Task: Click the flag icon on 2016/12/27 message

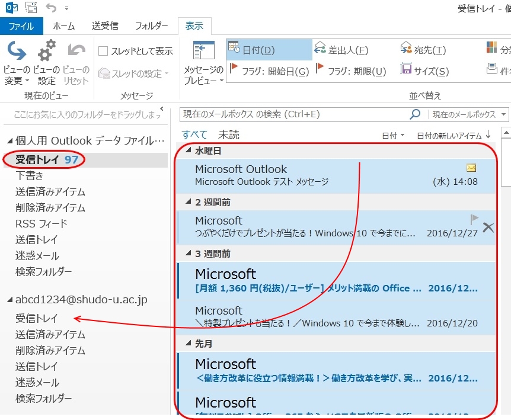Action: point(474,219)
